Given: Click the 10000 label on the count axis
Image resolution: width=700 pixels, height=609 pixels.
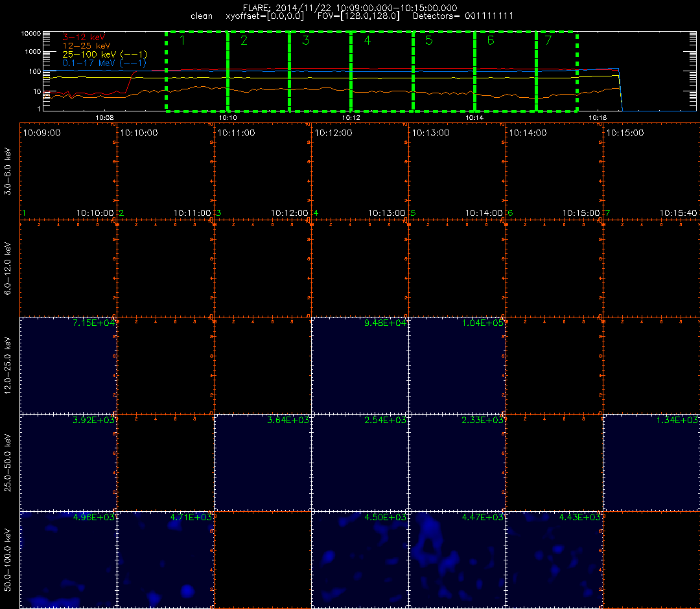Looking at the screenshot, I should click(x=31, y=34).
